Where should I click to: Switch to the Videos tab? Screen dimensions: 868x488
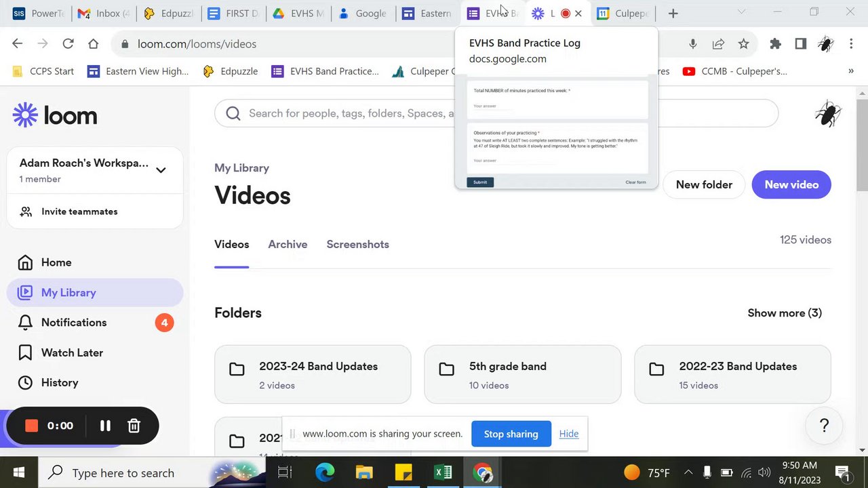click(231, 244)
